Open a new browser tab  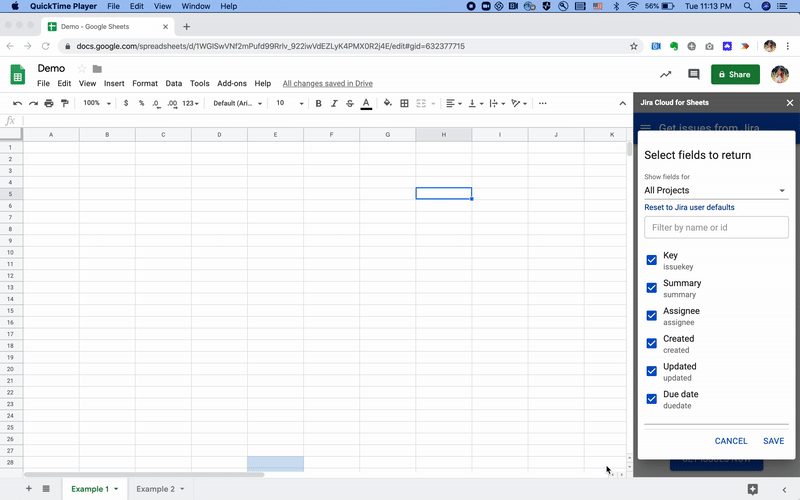tap(186, 27)
